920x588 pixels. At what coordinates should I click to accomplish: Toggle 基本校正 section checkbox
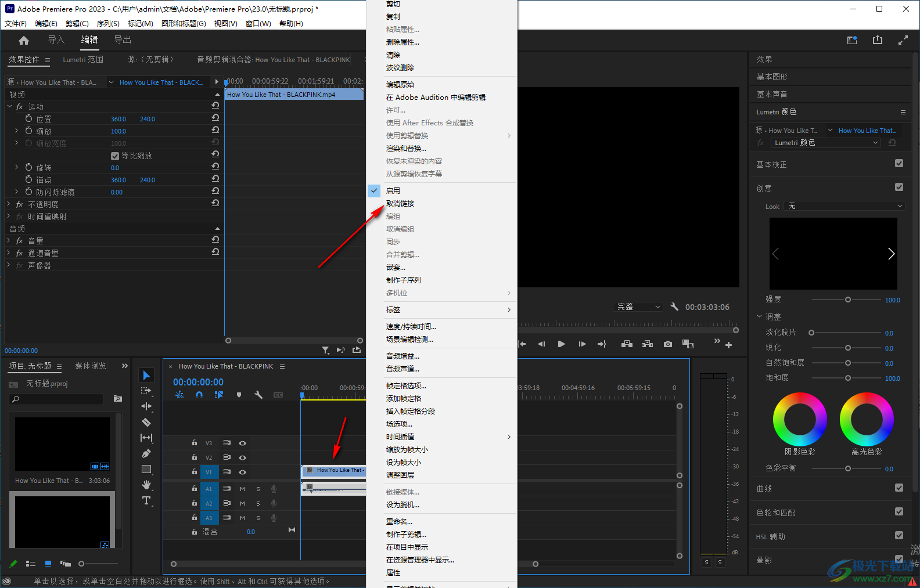coord(899,164)
